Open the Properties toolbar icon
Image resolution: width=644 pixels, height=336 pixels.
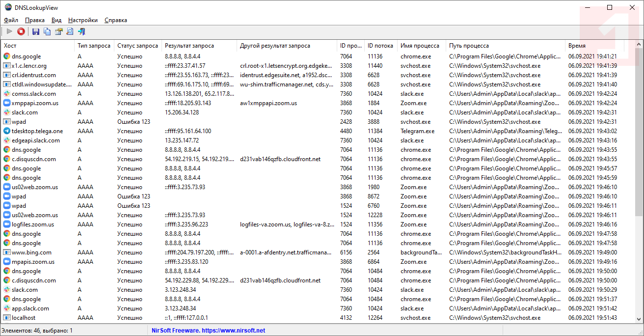(58, 31)
